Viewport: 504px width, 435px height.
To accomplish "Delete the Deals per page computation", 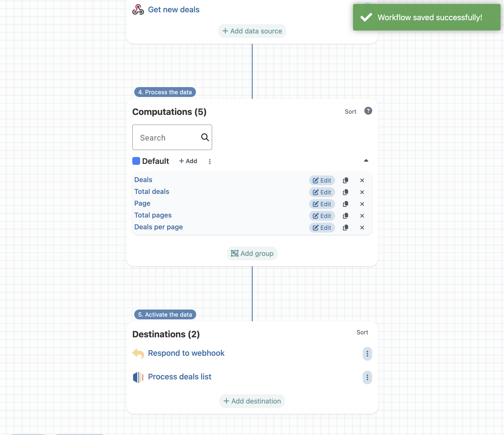I will click(x=362, y=228).
